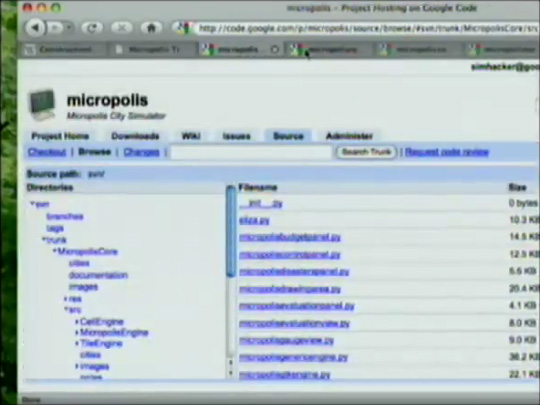Expand the TileEngine folder in directory tree
The height and width of the screenshot is (405, 540).
tap(77, 343)
